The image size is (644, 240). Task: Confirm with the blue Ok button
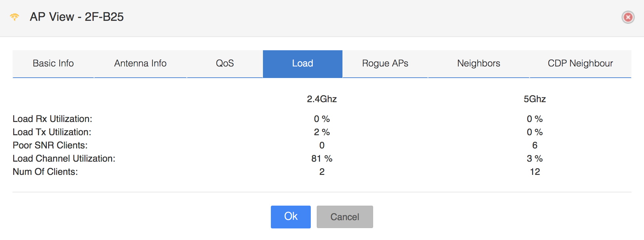pyautogui.click(x=291, y=217)
